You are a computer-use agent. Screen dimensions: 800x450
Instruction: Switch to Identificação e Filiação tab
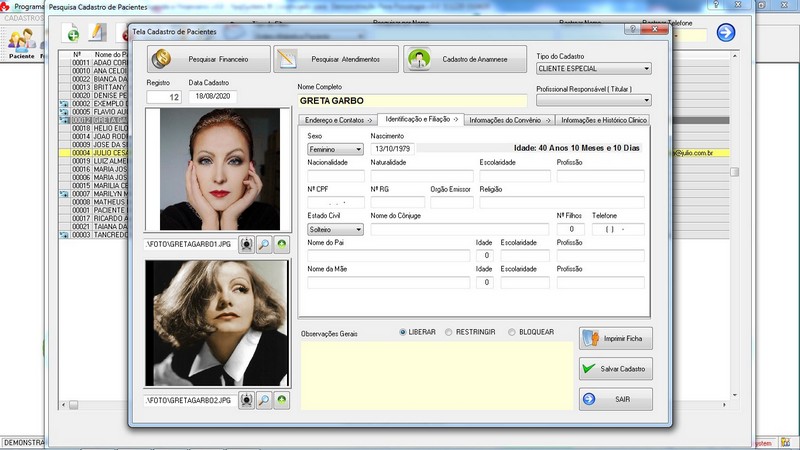pyautogui.click(x=420, y=119)
